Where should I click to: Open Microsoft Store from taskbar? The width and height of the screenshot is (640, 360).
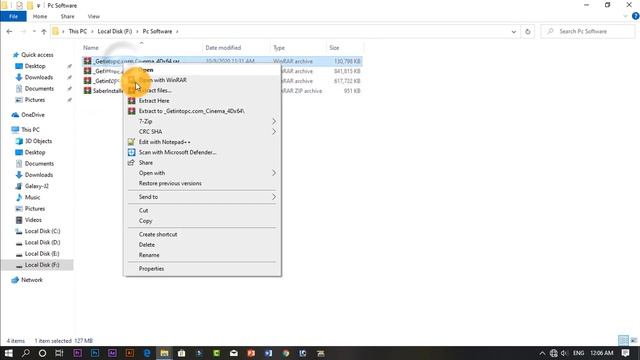pyautogui.click(x=182, y=353)
